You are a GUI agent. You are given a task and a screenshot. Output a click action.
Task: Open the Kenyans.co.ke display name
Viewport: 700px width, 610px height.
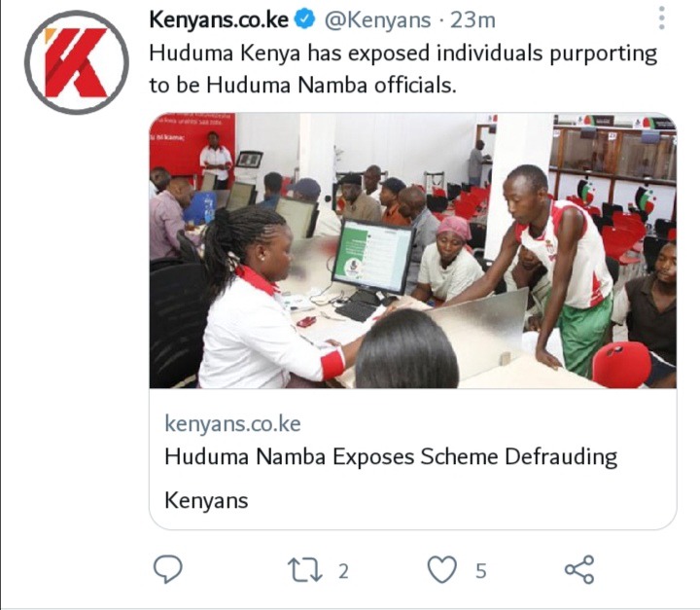[x=219, y=20]
